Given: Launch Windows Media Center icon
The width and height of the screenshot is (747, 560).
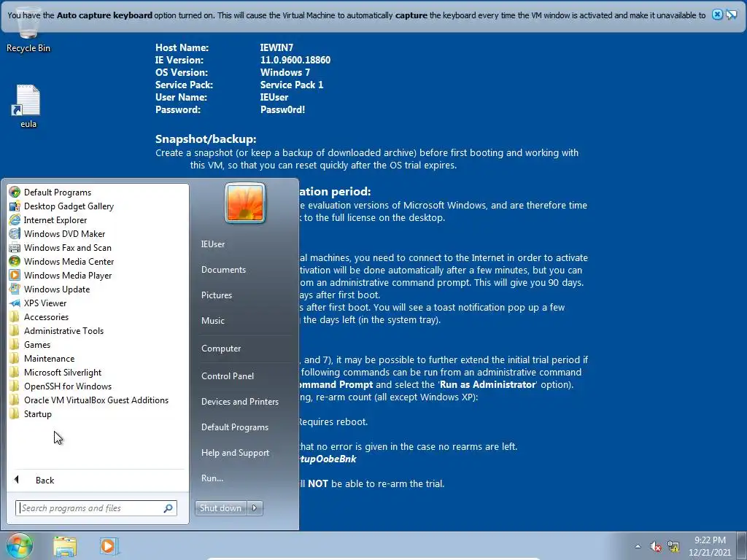Looking at the screenshot, I should [15, 262].
